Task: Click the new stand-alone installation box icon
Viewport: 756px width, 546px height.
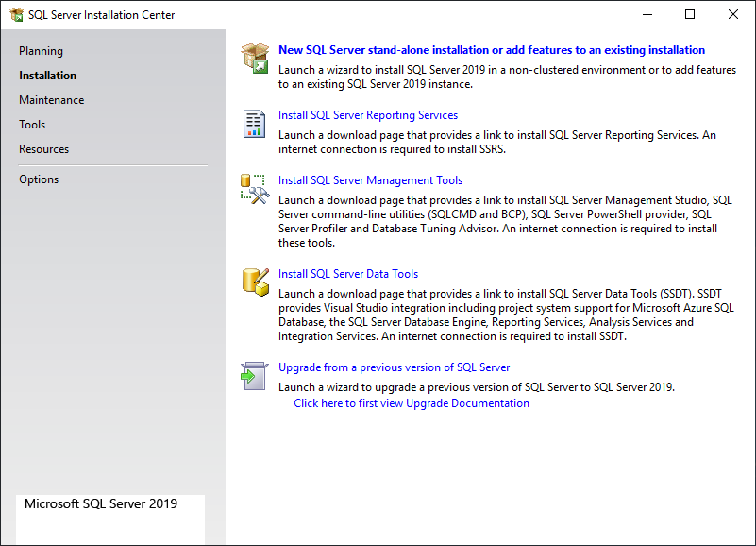Action: (x=255, y=58)
